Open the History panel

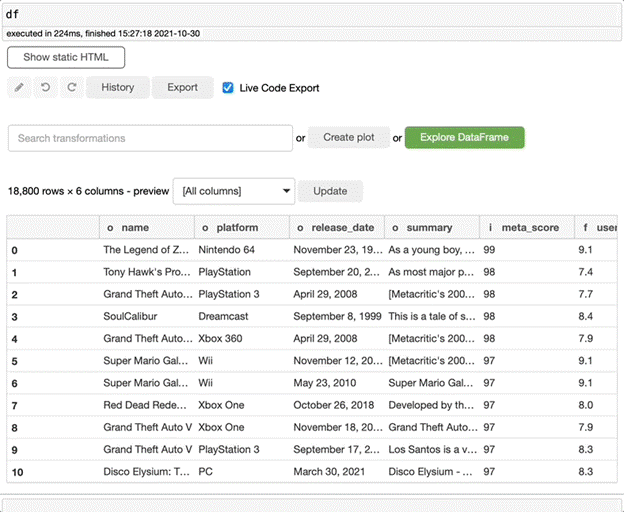(117, 88)
